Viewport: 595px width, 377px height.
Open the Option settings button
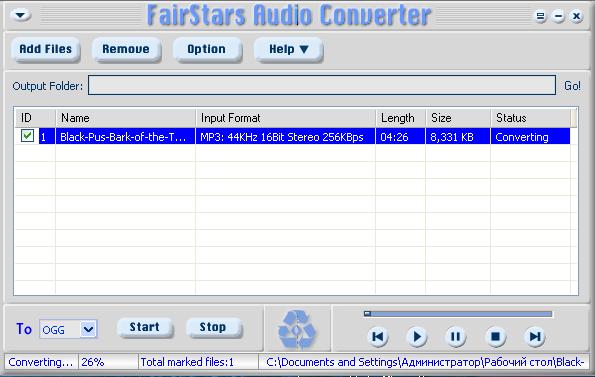[207, 49]
